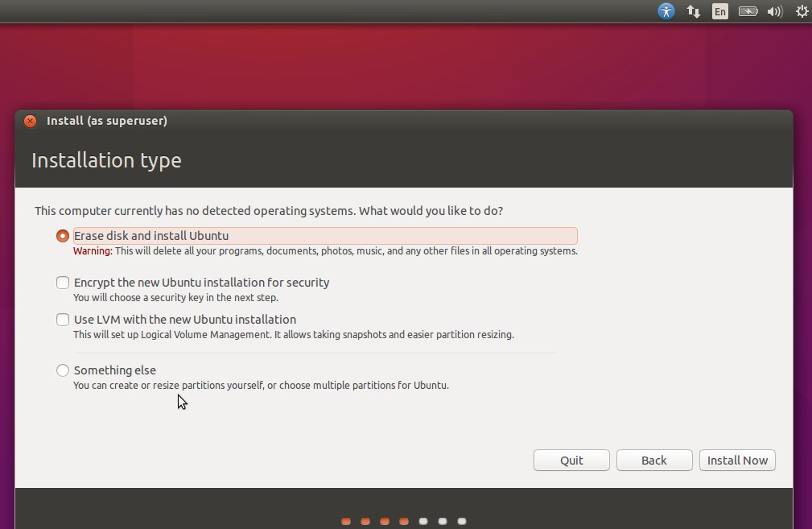
Task: Click the 'Installation type' heading
Action: 107,160
